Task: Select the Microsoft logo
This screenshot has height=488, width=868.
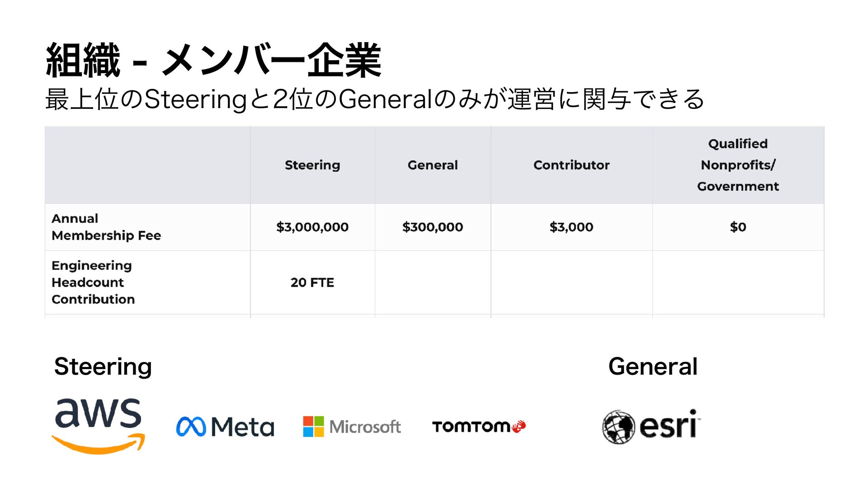Action: coord(352,427)
